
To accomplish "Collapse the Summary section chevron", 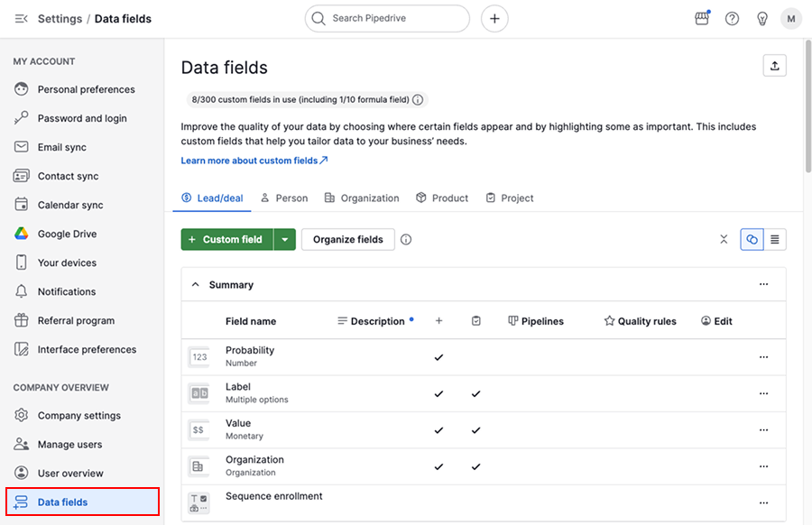I will 195,285.
